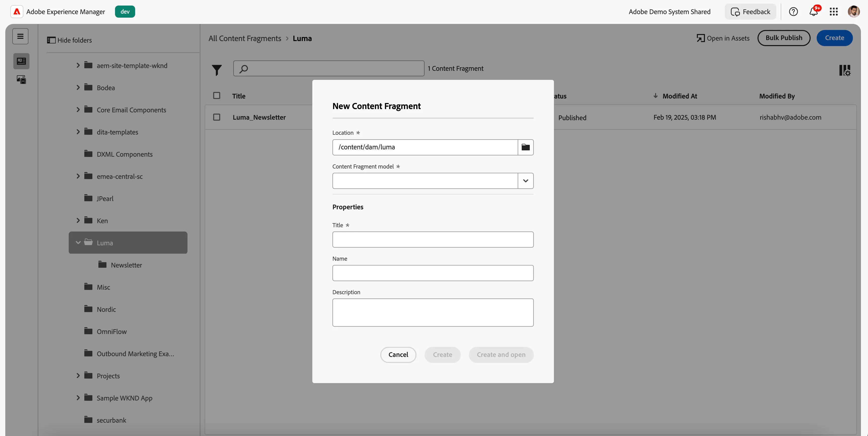This screenshot has height=436, width=868.
Task: Select the Nordic folder
Action: pos(106,309)
